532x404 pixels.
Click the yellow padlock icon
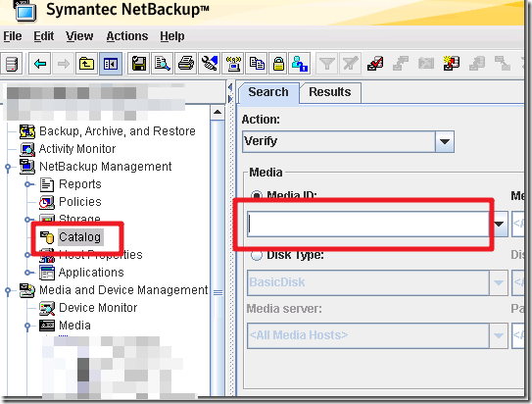tap(278, 64)
